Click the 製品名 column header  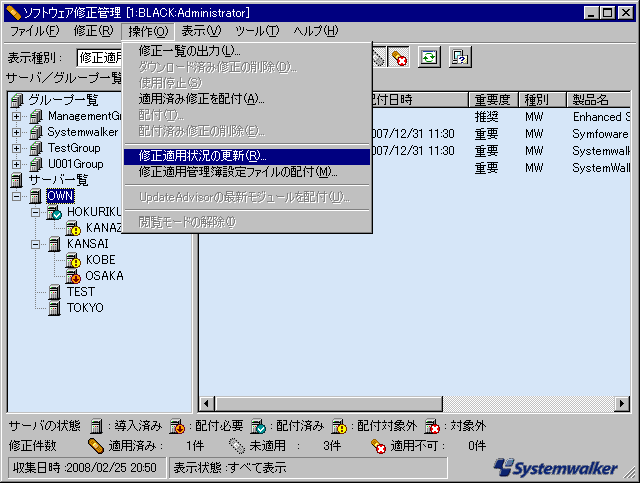pos(598,100)
